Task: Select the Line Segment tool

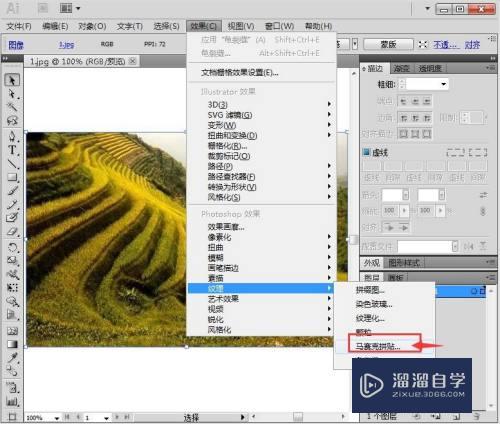Action: tap(12, 164)
